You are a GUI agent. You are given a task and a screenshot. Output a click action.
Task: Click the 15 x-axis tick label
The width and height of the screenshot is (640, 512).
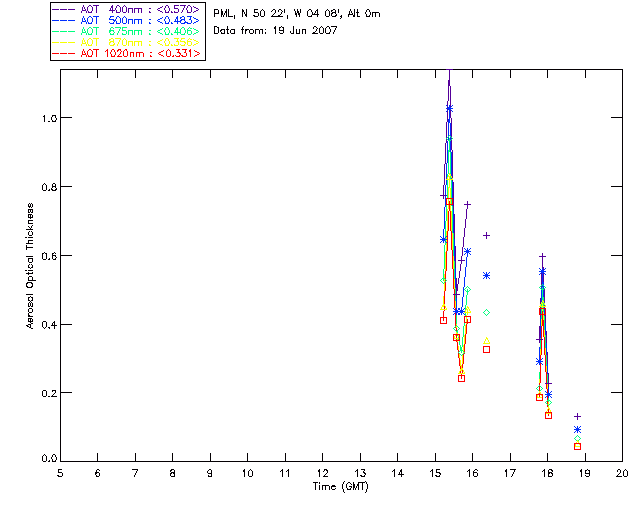[x=435, y=473]
